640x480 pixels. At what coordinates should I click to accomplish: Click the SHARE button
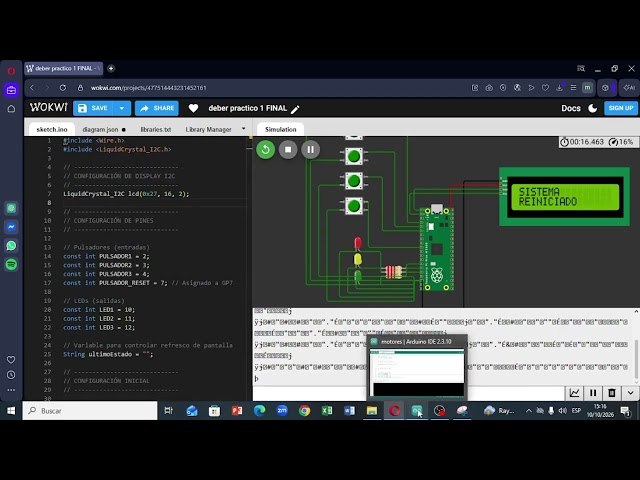157,108
